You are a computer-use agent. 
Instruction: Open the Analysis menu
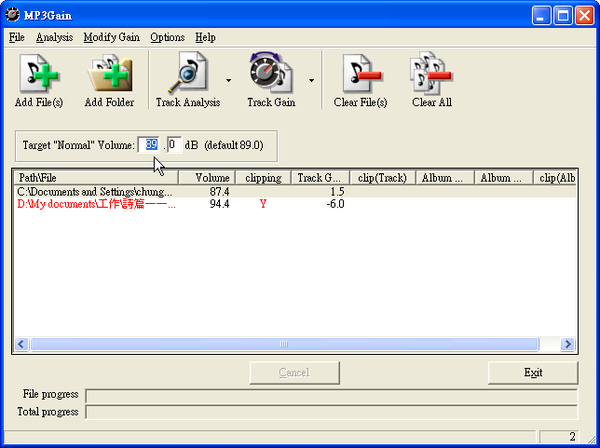[54, 37]
